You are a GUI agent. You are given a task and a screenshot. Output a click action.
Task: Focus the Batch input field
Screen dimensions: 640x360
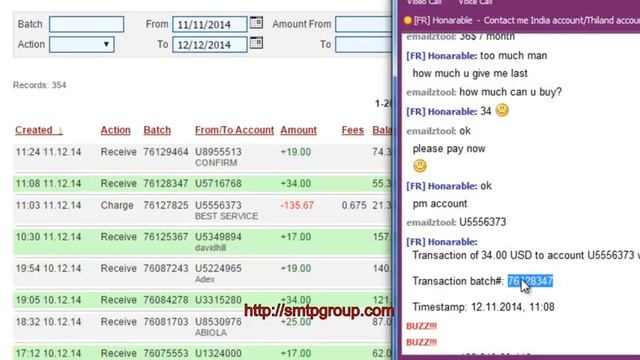coord(87,24)
